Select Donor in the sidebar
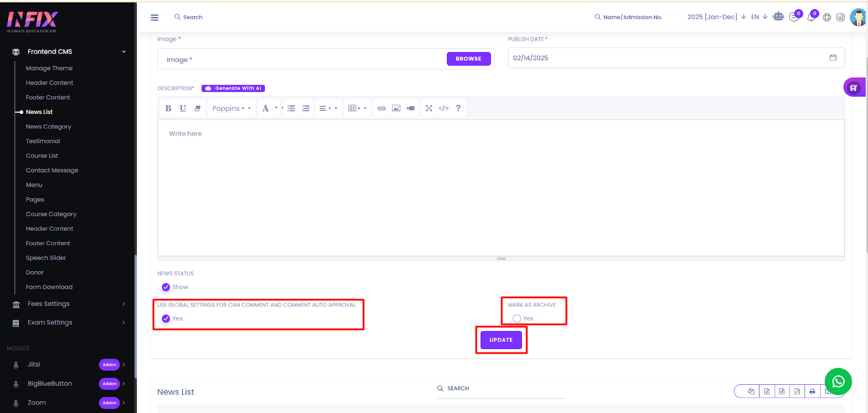 click(x=35, y=272)
